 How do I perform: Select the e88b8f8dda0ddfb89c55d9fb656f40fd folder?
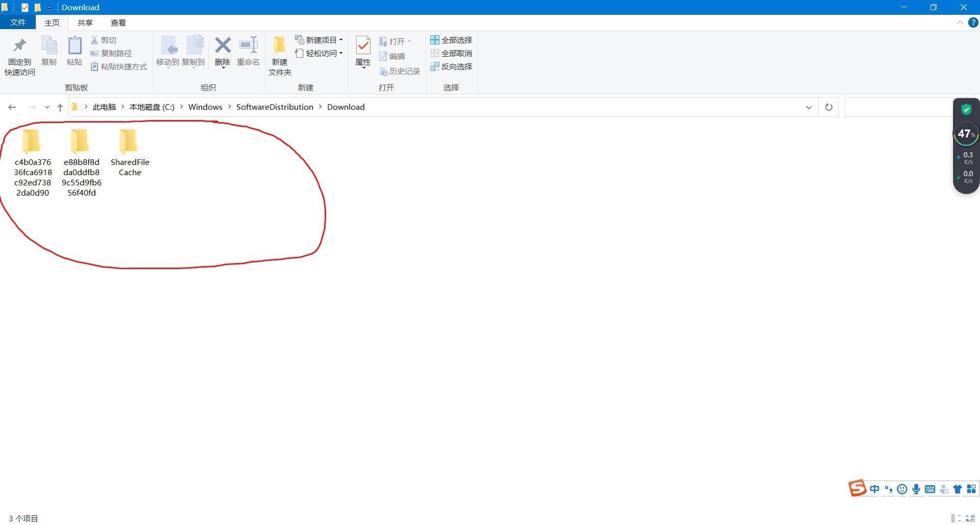(x=81, y=162)
